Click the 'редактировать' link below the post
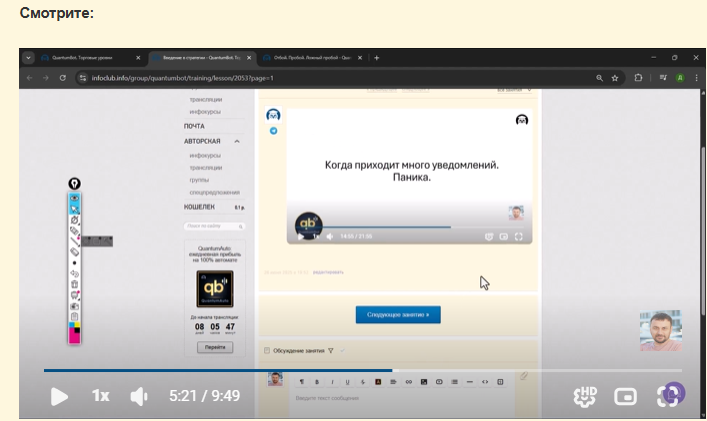The height and width of the screenshot is (421, 707). 328,272
